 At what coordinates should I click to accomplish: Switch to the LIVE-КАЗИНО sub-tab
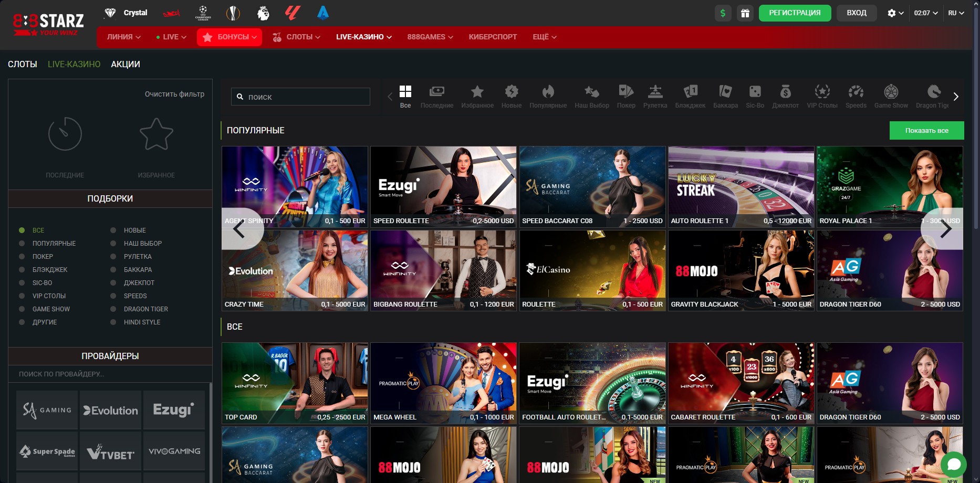(74, 64)
